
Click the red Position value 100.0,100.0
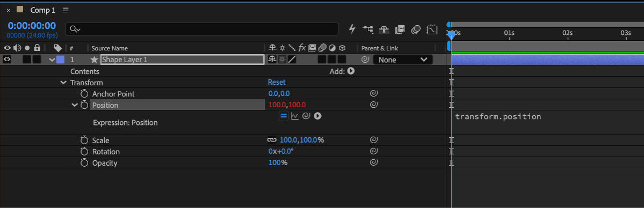coord(287,105)
